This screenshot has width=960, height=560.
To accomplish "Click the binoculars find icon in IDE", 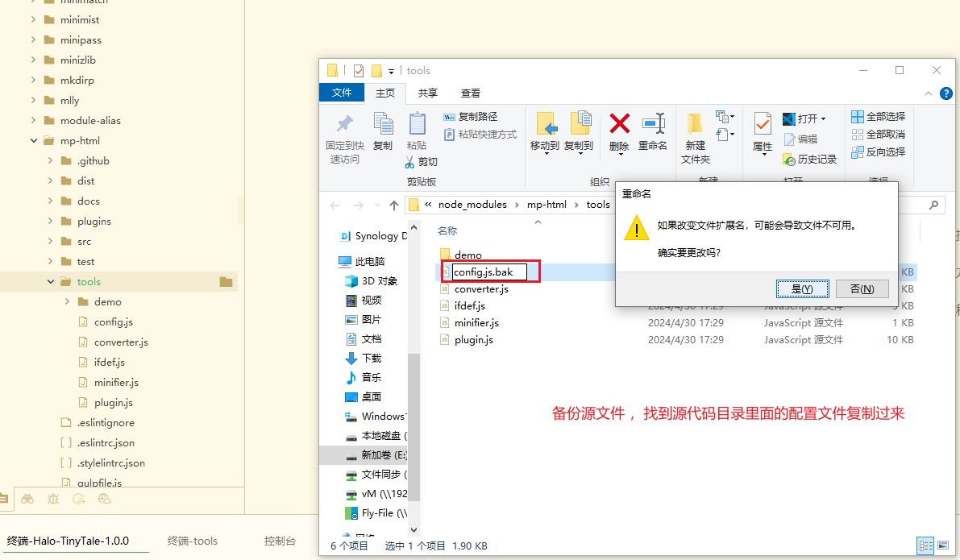I will pos(27,499).
